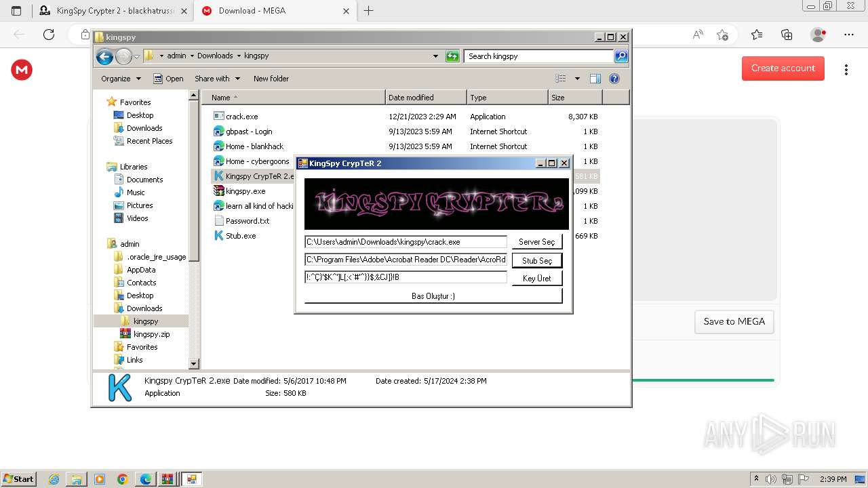
Task: Click the Key Üret button
Action: coord(536,279)
